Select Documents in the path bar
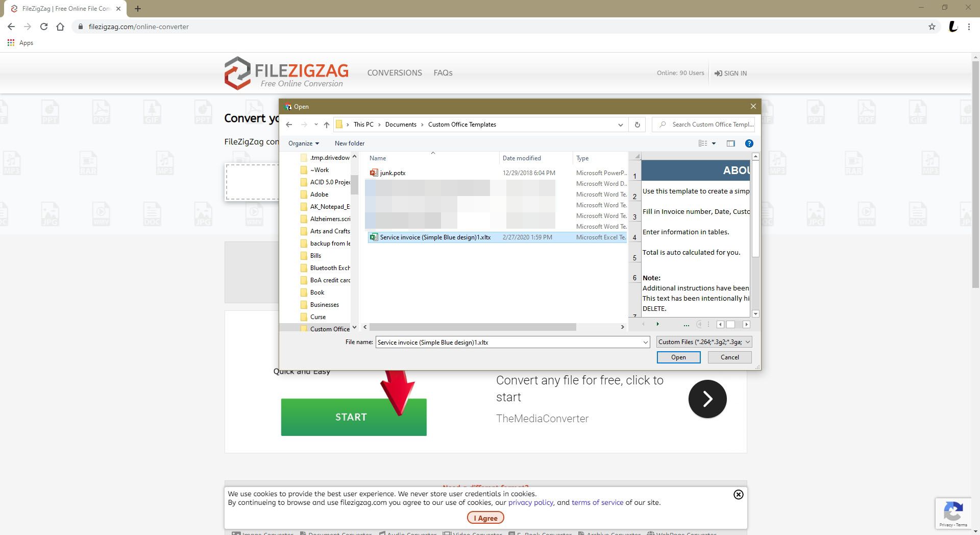The image size is (980, 535). (x=401, y=125)
